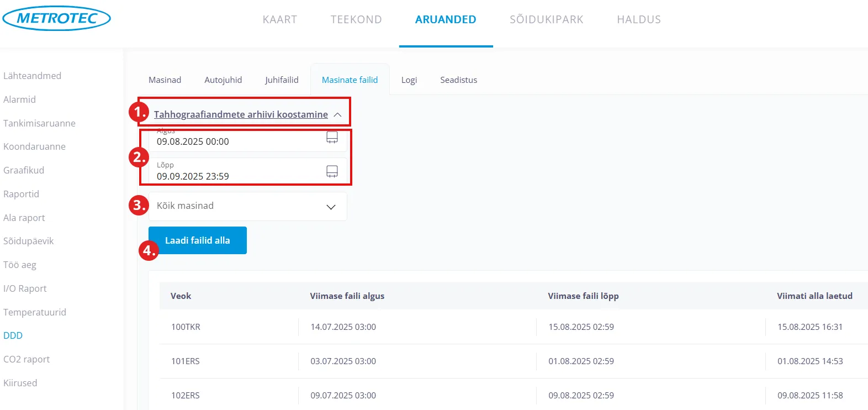Select CO2 raport in the sidebar
This screenshot has width=868, height=410.
pyautogui.click(x=27, y=359)
